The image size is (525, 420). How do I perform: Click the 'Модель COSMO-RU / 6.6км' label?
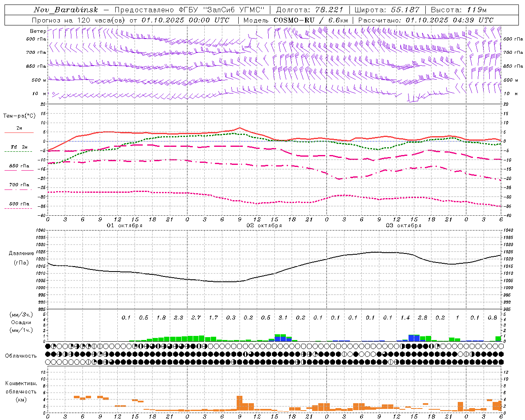(x=296, y=20)
